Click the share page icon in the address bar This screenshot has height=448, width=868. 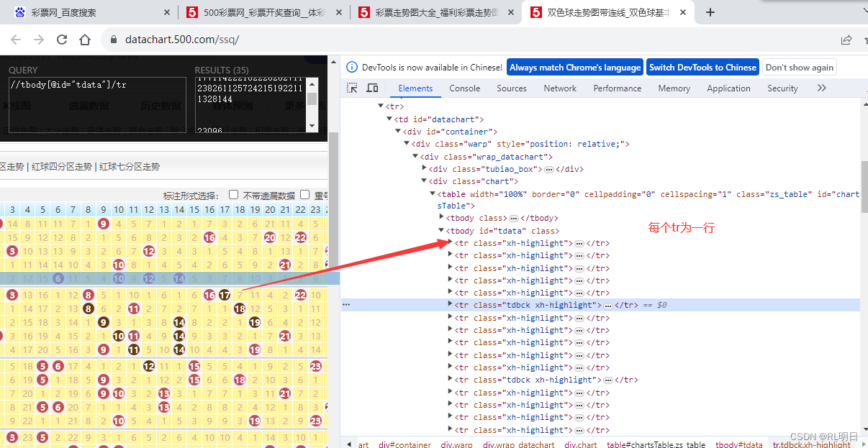click(846, 40)
